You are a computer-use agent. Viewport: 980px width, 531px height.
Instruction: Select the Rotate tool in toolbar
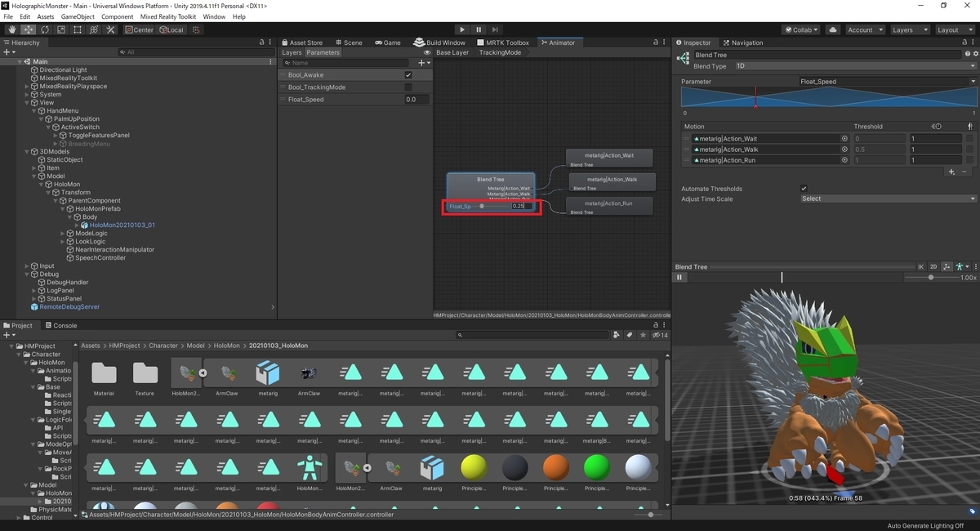(45, 29)
